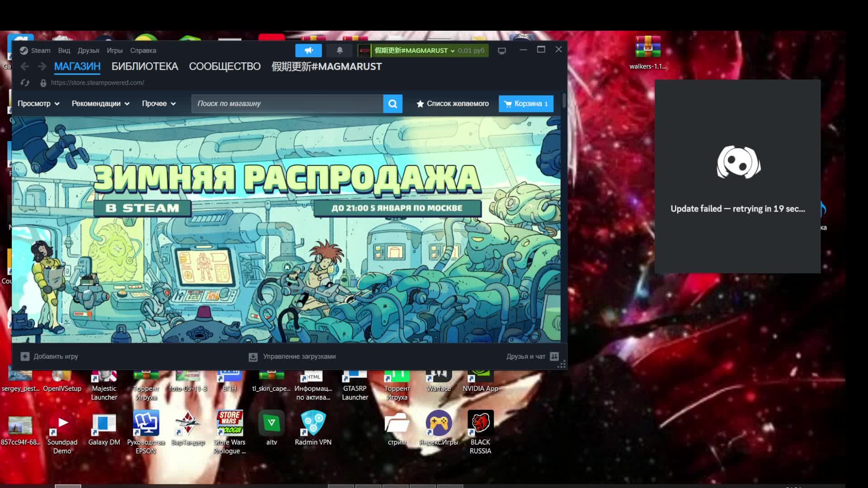Viewport: 868px width, 488px height.
Task: Open the Корзина cart button
Action: 526,104
